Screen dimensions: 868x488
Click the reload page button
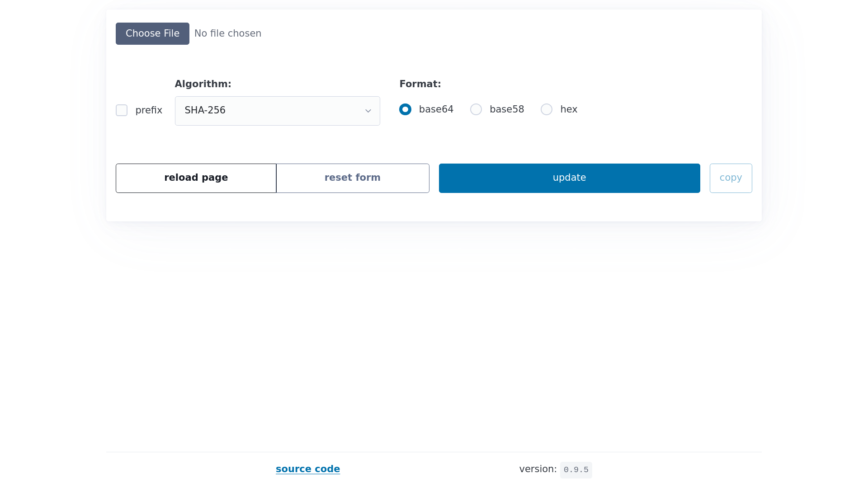coord(196,178)
